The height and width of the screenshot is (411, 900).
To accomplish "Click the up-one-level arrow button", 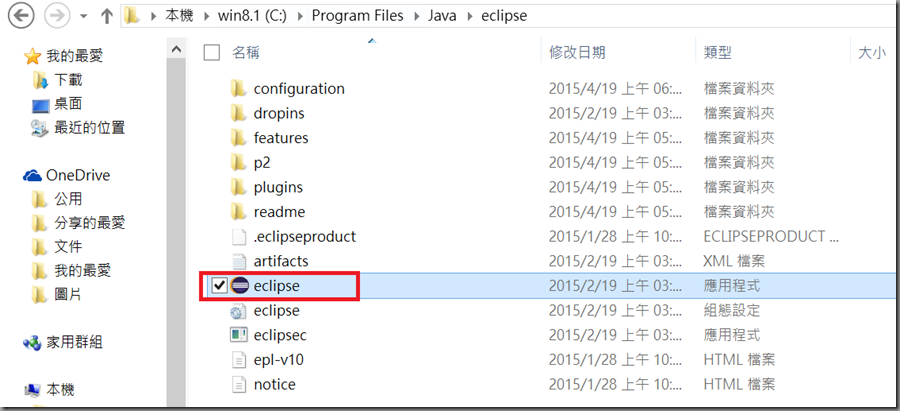I will pyautogui.click(x=107, y=17).
